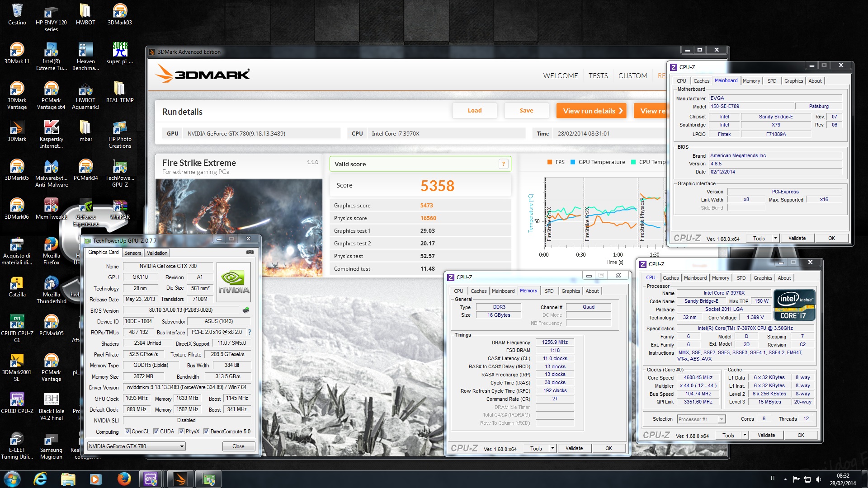Click the NVIDIA logo in GPU-Z
The width and height of the screenshot is (868, 488).
(234, 282)
